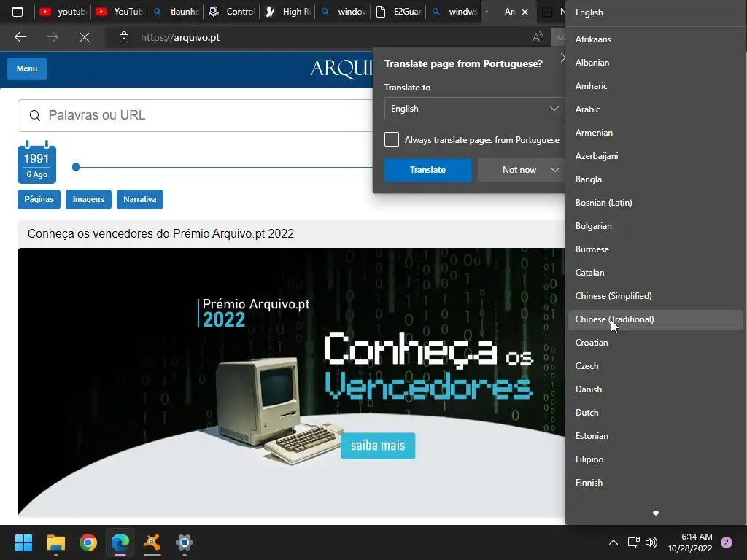Click the search magnifier in Palavras ou URL box
The height and width of the screenshot is (560, 747).
pos(35,115)
